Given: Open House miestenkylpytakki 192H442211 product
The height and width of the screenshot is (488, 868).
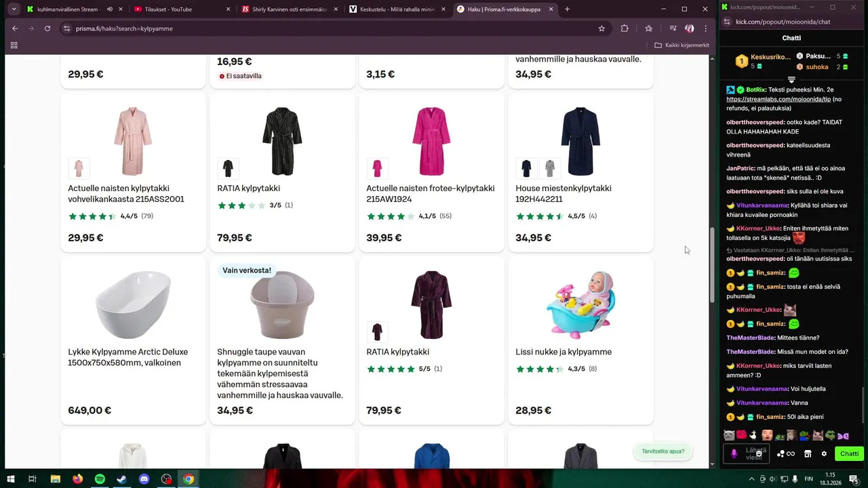Looking at the screenshot, I should (x=564, y=194).
